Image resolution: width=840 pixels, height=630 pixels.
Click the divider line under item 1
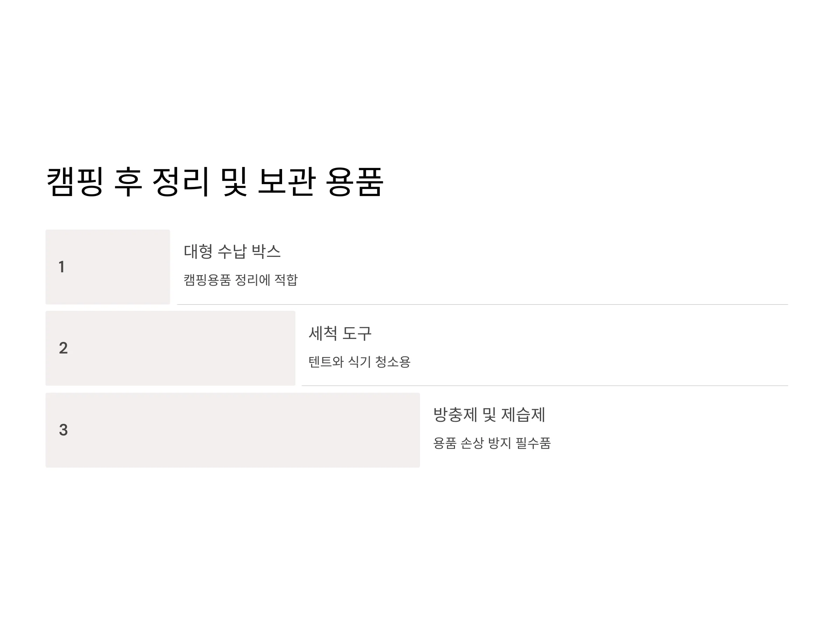coord(483,304)
